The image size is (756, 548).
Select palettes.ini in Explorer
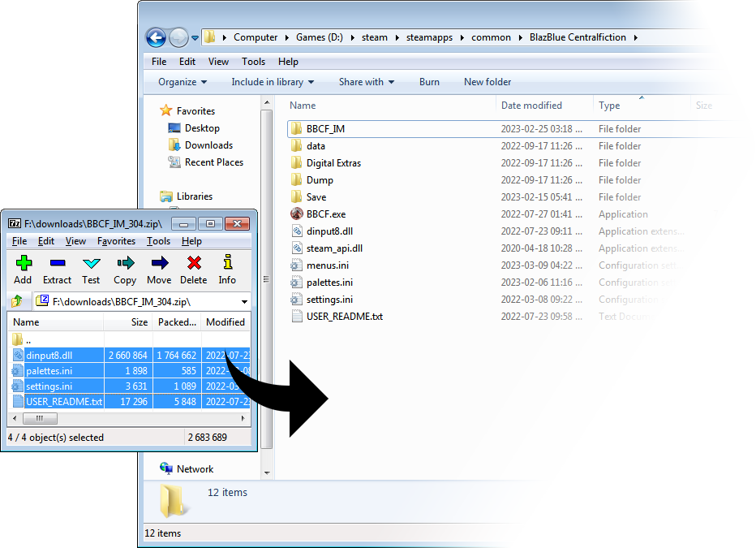(x=329, y=283)
